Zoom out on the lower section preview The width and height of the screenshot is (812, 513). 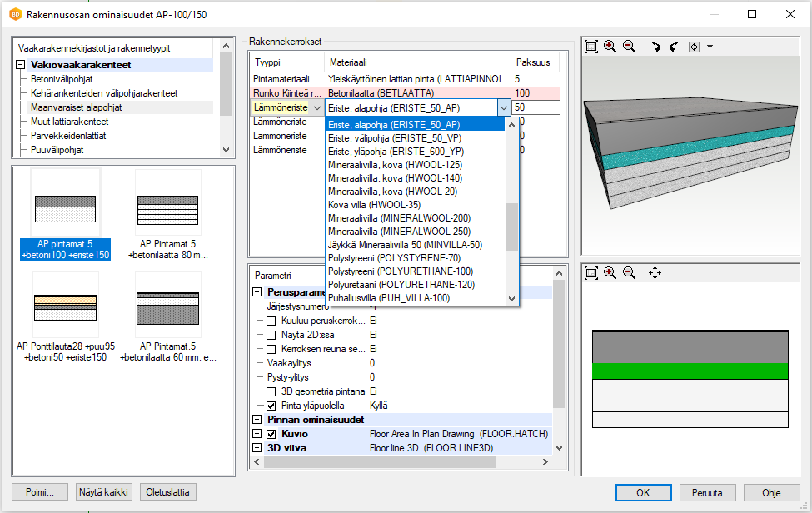(629, 272)
